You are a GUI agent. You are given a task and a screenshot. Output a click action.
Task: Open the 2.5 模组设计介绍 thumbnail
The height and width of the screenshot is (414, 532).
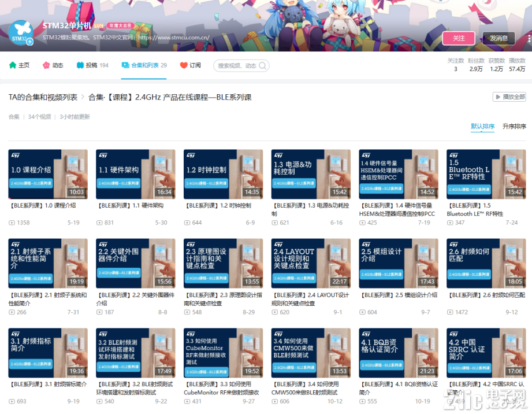point(399,264)
